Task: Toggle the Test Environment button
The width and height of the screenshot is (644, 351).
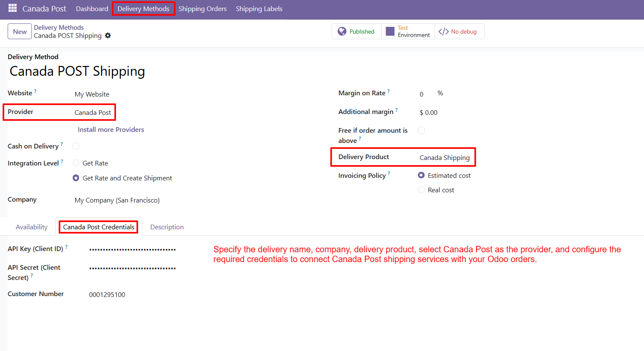Action: click(408, 31)
